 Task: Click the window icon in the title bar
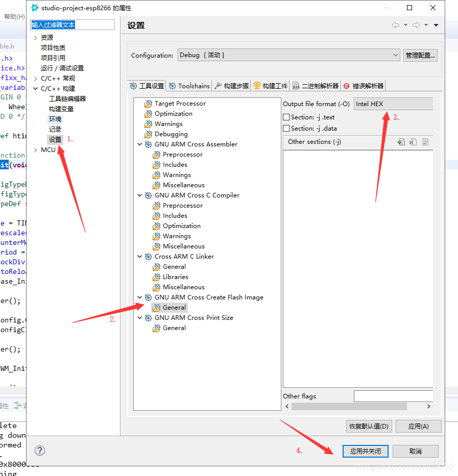pos(35,8)
